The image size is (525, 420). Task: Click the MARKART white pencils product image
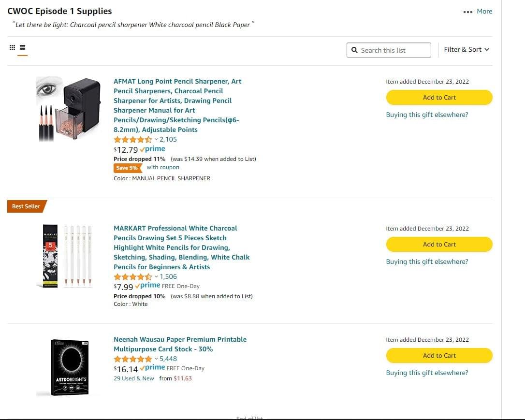tap(64, 256)
